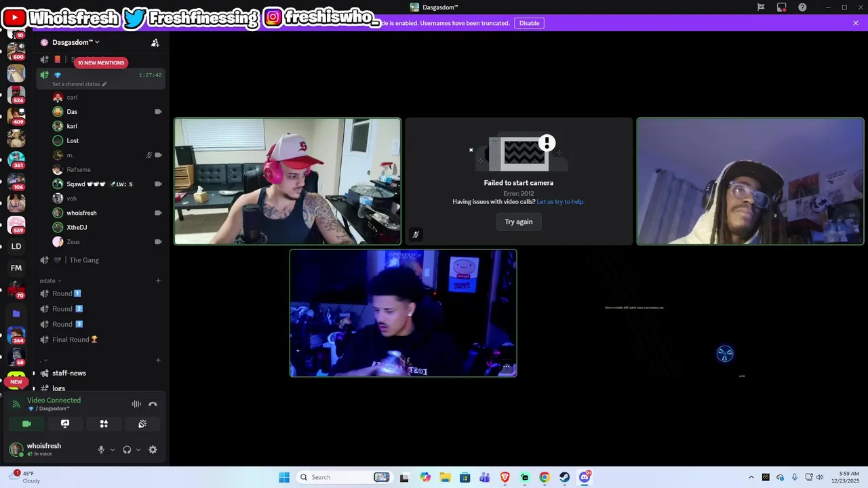Open the server with the 409 badge
Screen dimensions: 868x488
16,117
